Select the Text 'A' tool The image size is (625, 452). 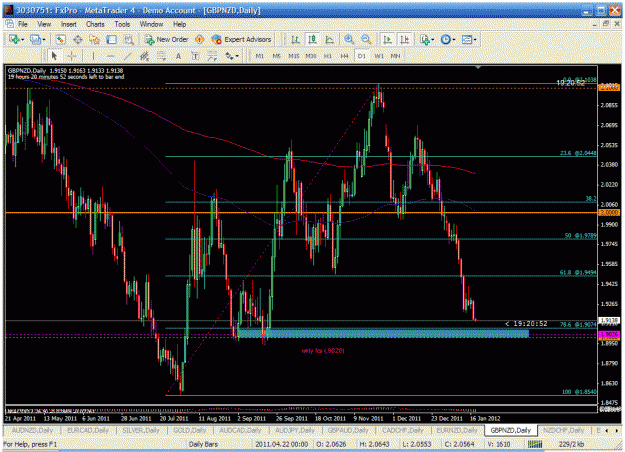click(178, 56)
